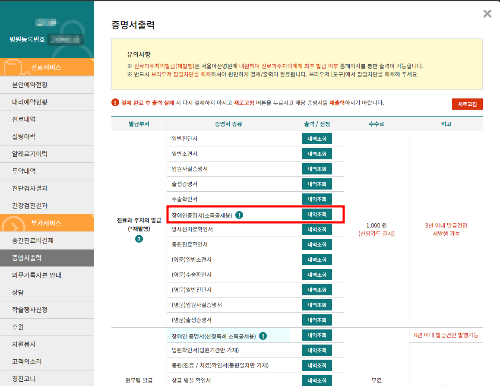
Task: Click the red 새로고침 refresh button
Action: tap(467, 104)
